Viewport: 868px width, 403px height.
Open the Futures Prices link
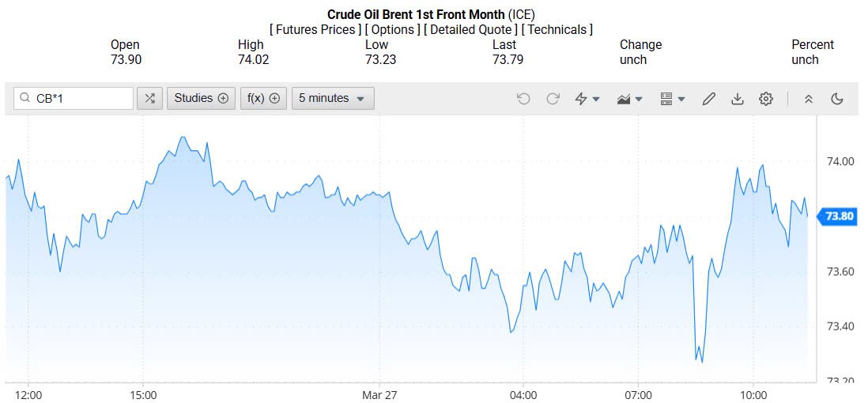[314, 29]
